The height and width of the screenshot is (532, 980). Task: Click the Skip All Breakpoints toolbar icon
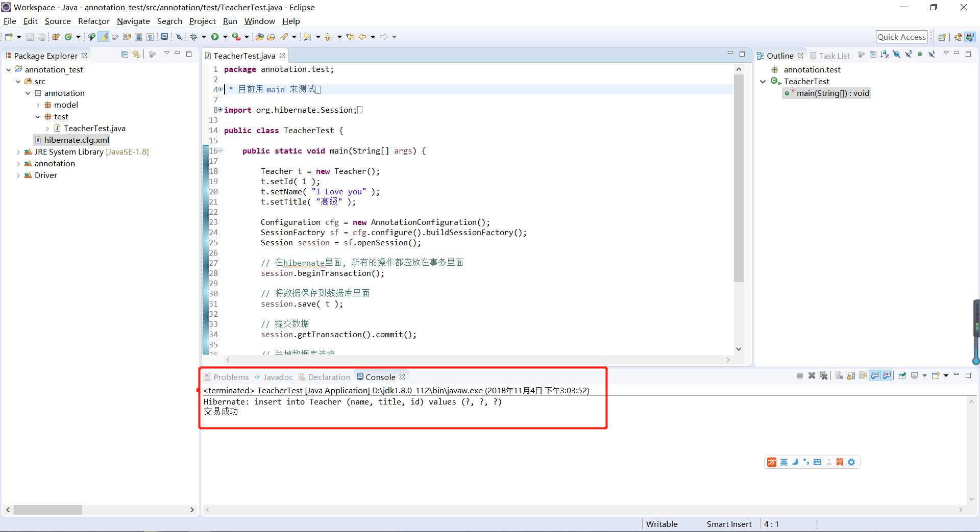(x=179, y=37)
